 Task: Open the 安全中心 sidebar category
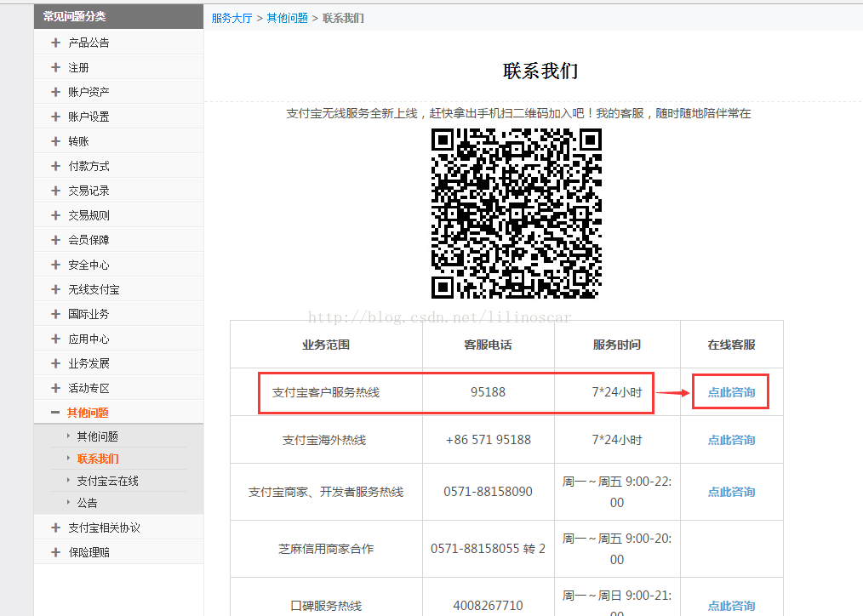pos(89,265)
